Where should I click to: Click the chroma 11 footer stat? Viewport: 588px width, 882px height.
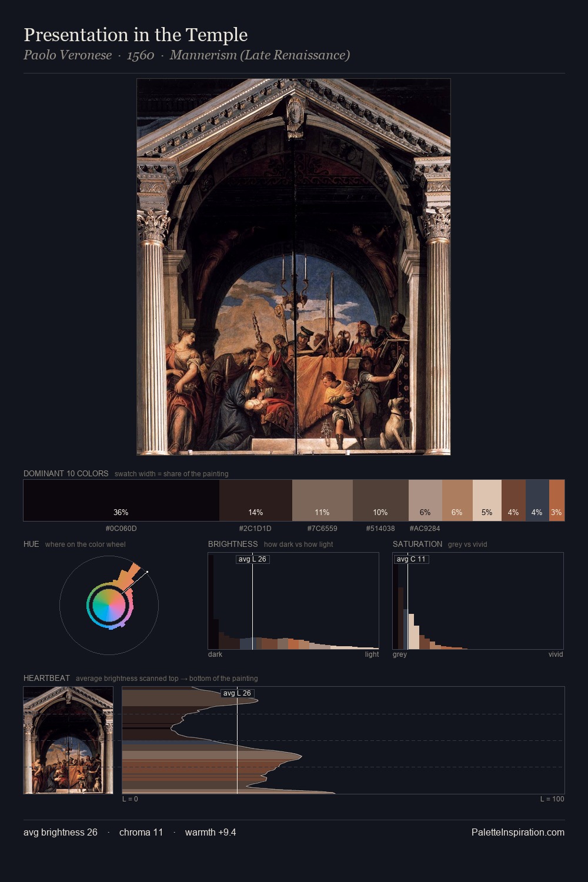coord(141,832)
